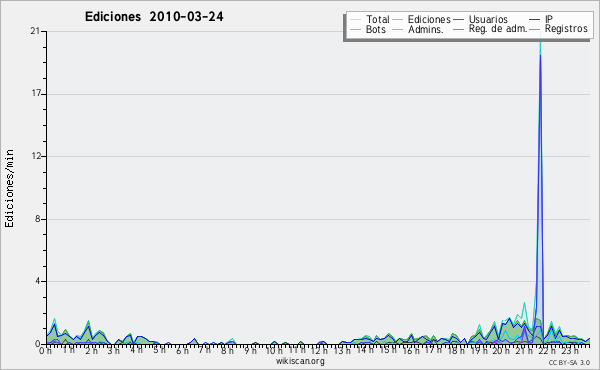
Task: Click the orange Bots legend color line
Action: 355,29
